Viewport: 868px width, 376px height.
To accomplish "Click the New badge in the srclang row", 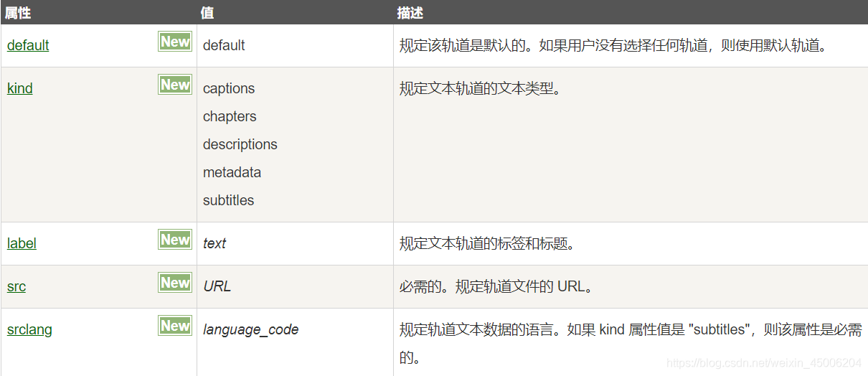I will [x=175, y=326].
